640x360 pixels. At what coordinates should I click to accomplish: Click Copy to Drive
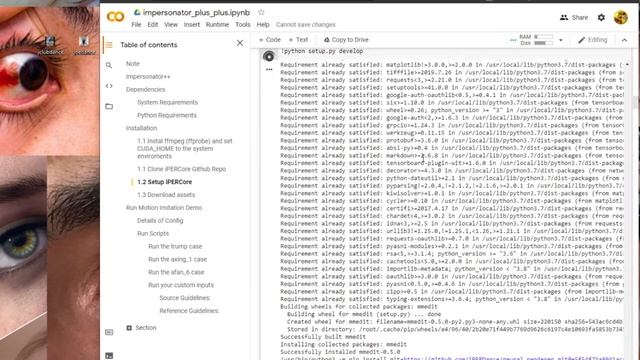346,40
